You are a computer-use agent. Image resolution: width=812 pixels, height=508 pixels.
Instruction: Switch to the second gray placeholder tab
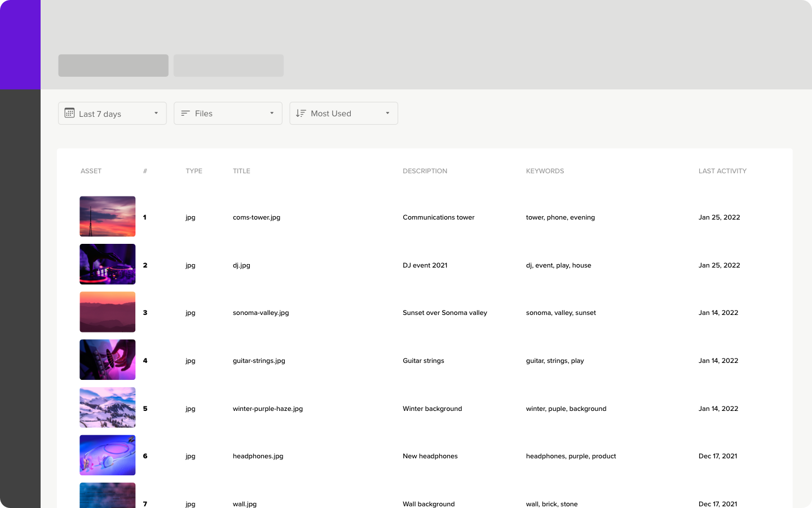click(x=228, y=65)
